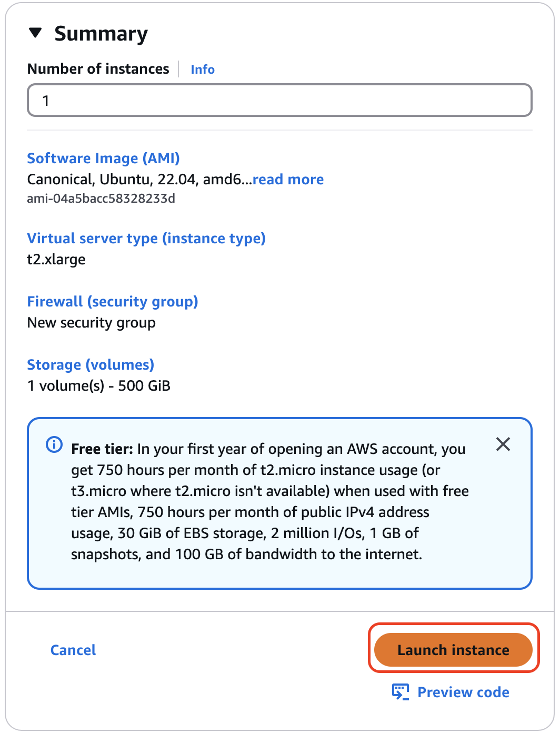Screen dimensions: 560x733
Task: Cancel the instance launch
Action: 73,650
